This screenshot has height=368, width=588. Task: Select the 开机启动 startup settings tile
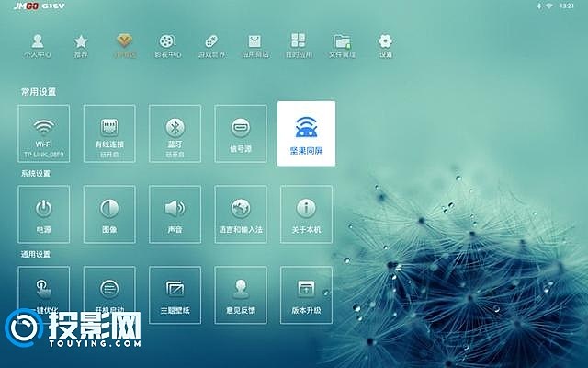[x=109, y=293]
